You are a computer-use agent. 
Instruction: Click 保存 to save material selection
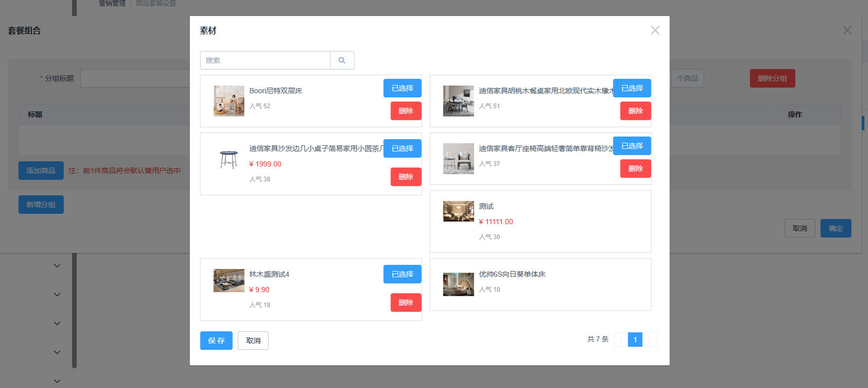[216, 341]
